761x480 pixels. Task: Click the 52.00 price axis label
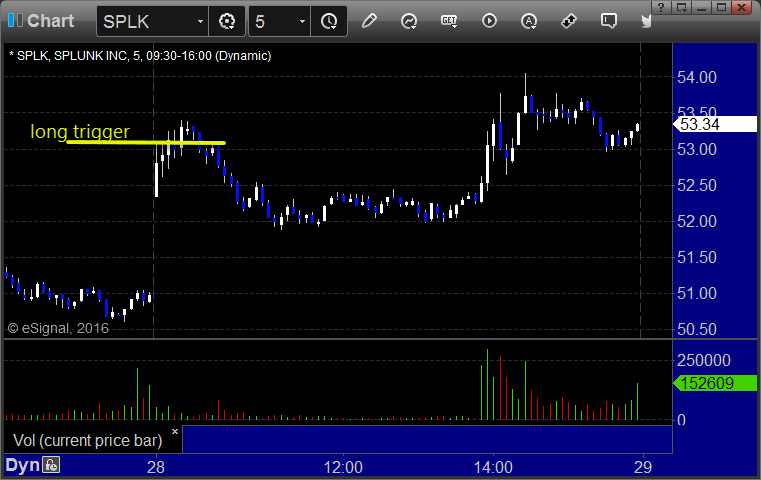pos(696,221)
